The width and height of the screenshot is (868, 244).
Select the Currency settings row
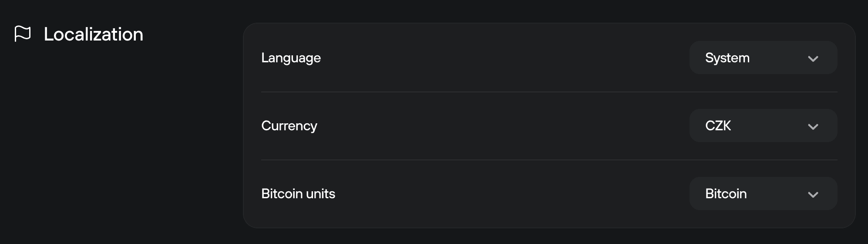click(x=501, y=126)
